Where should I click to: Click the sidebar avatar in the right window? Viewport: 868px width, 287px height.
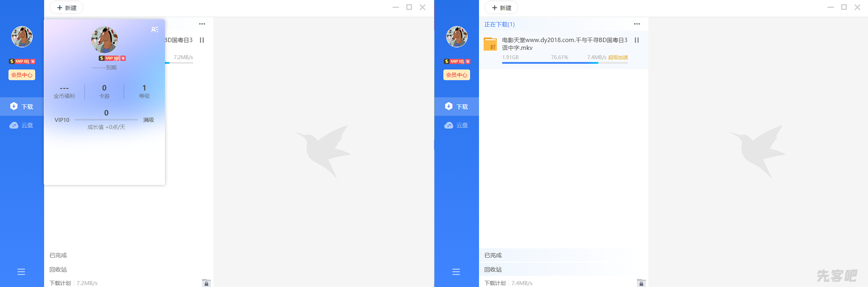pyautogui.click(x=457, y=37)
